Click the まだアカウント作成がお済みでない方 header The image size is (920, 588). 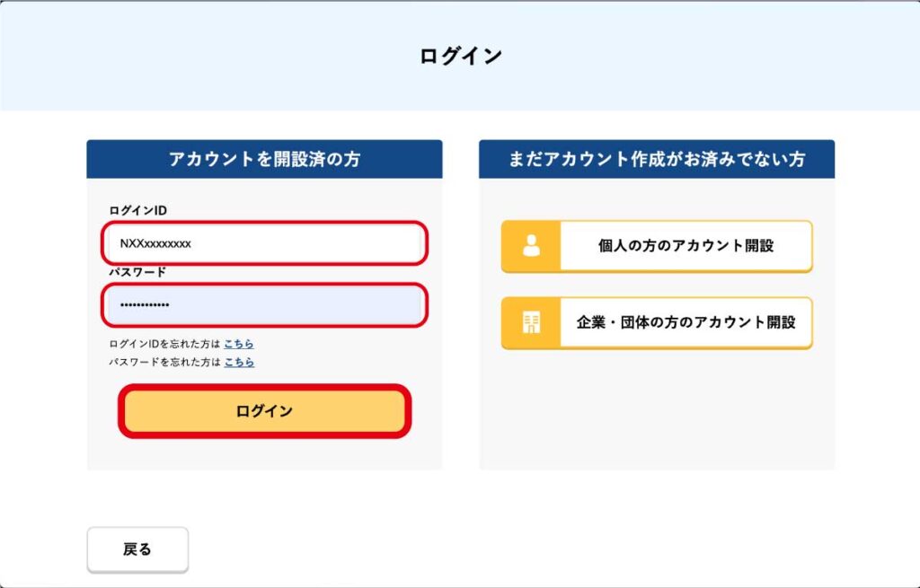click(x=657, y=159)
